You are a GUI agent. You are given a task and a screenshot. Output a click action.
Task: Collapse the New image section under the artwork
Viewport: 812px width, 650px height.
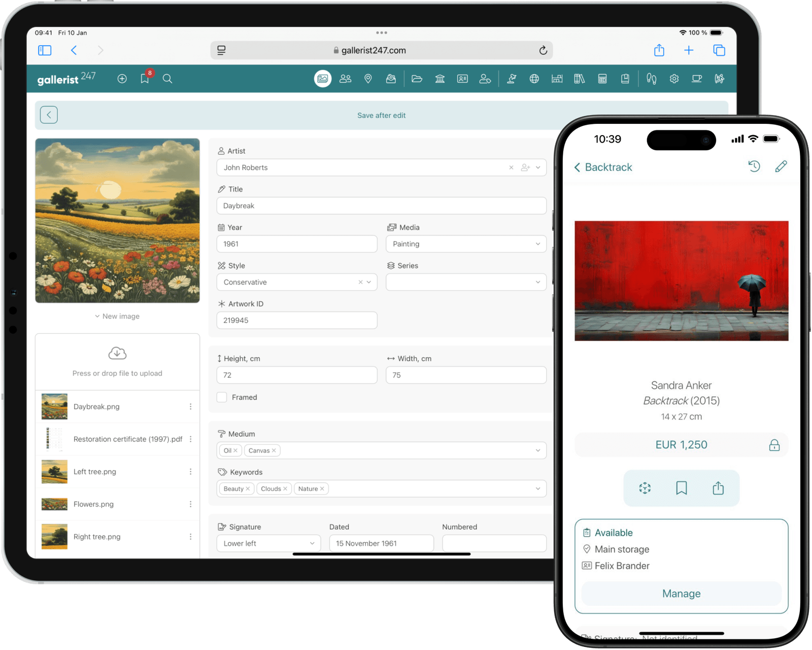coord(117,316)
